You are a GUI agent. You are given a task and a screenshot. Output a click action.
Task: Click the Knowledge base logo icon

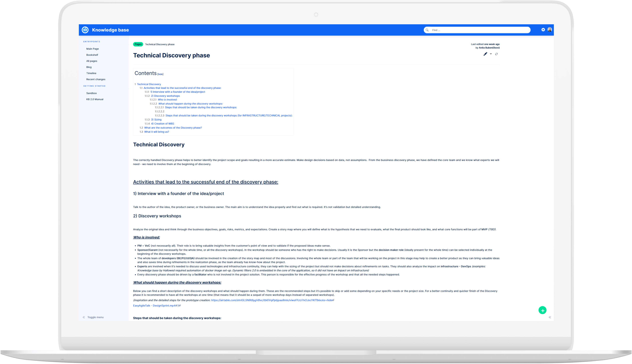point(85,30)
